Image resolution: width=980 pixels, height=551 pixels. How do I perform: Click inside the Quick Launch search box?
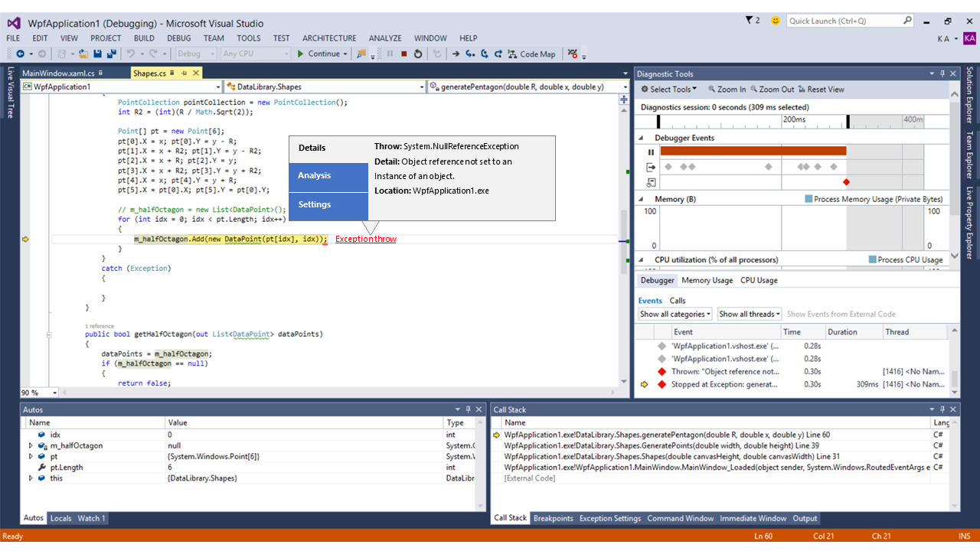pyautogui.click(x=850, y=21)
